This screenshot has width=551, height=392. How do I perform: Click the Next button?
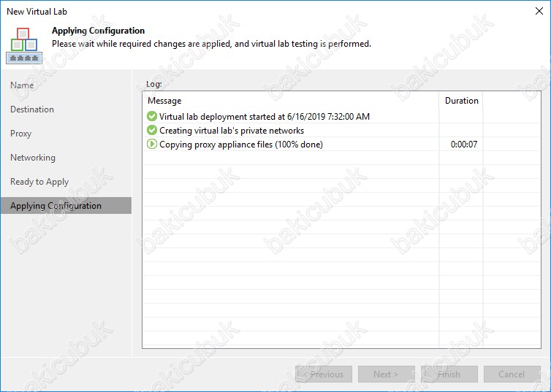pyautogui.click(x=386, y=374)
